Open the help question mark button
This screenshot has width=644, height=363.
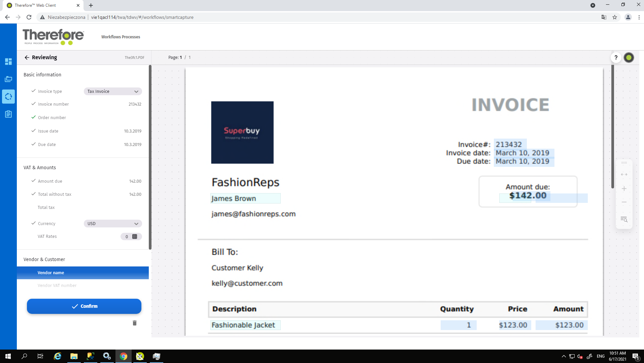(x=616, y=58)
